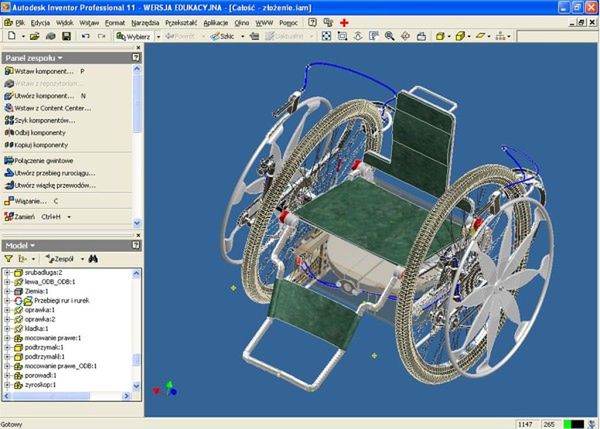Expand the zyroskop:1 tree node

8,384
